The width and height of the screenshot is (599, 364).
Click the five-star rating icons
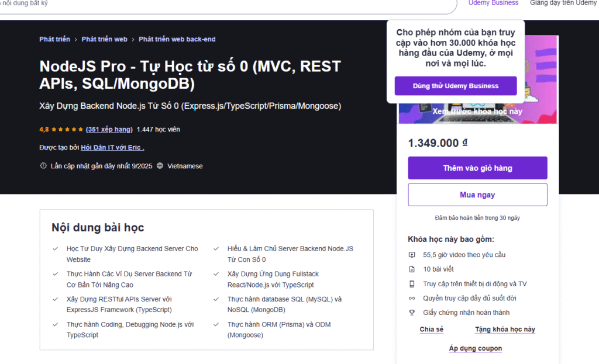click(67, 130)
